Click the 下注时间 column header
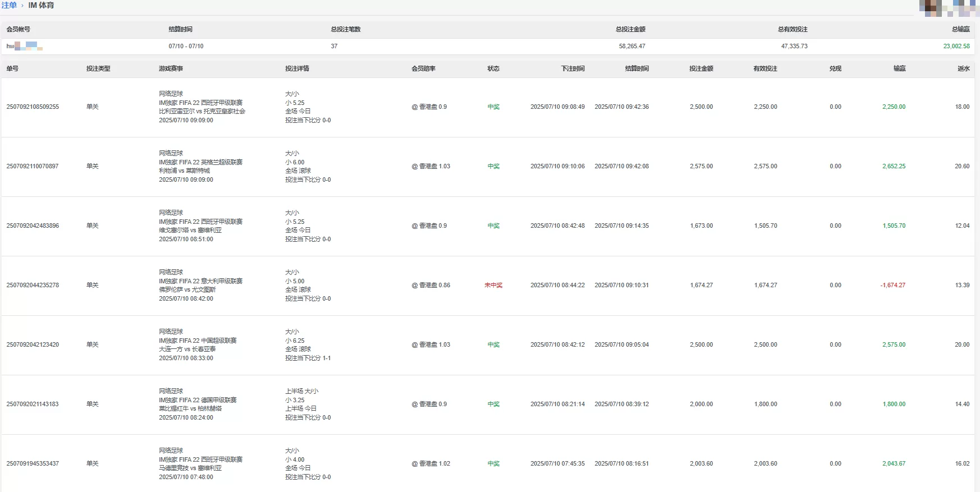 coord(573,68)
